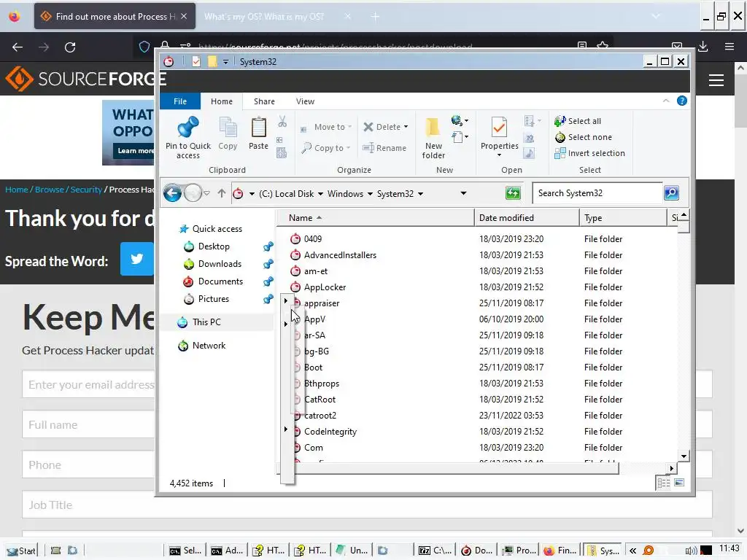Viewport: 747px width, 560px height.
Task: Click the email address input field
Action: (x=88, y=384)
